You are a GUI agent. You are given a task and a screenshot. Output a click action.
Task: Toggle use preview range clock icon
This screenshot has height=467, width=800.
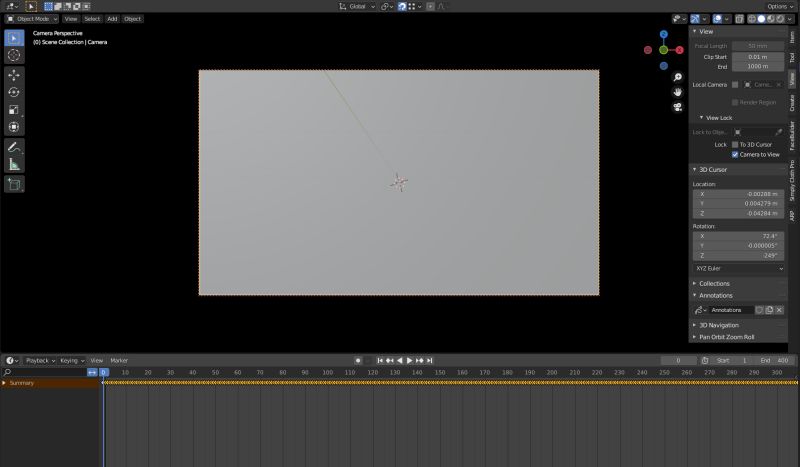click(x=705, y=360)
